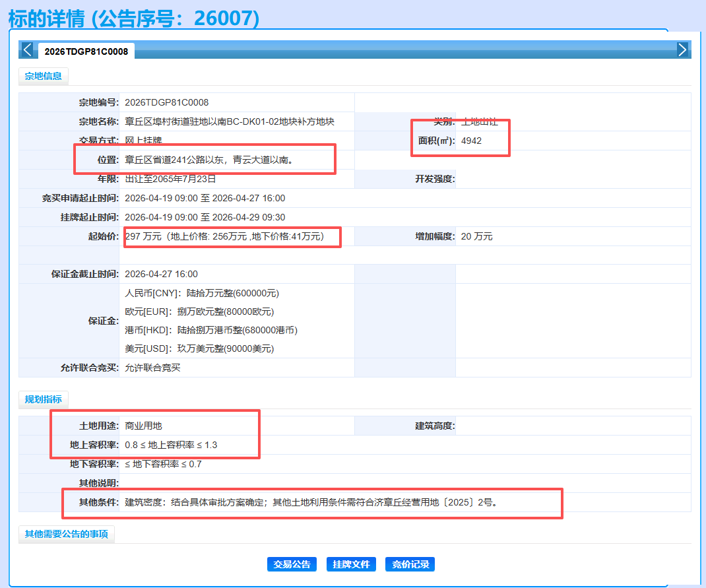Screen dimensions: 706x588
Task: Click the 增加幅度 value 20 万元
Action: click(x=476, y=236)
